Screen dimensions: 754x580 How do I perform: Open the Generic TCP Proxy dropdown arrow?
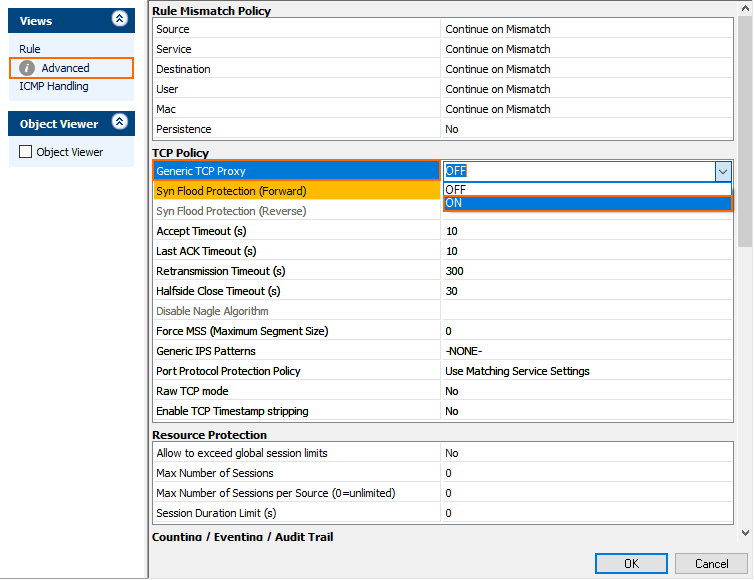(723, 172)
